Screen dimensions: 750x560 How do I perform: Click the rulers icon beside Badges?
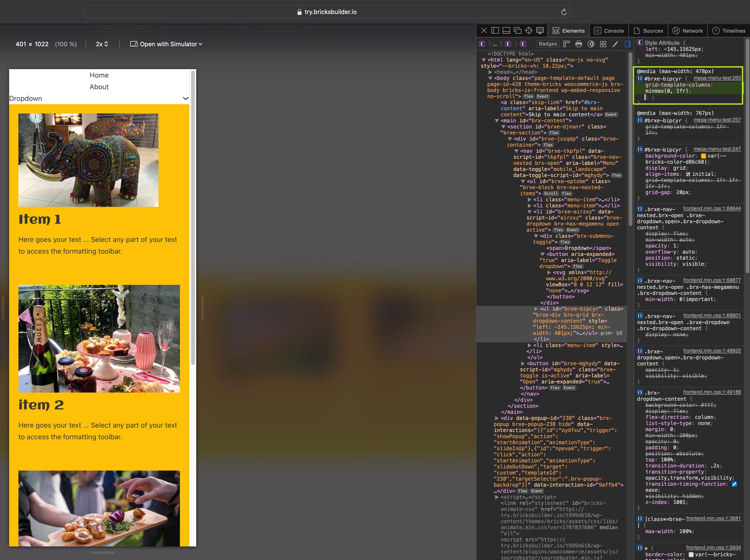566,44
